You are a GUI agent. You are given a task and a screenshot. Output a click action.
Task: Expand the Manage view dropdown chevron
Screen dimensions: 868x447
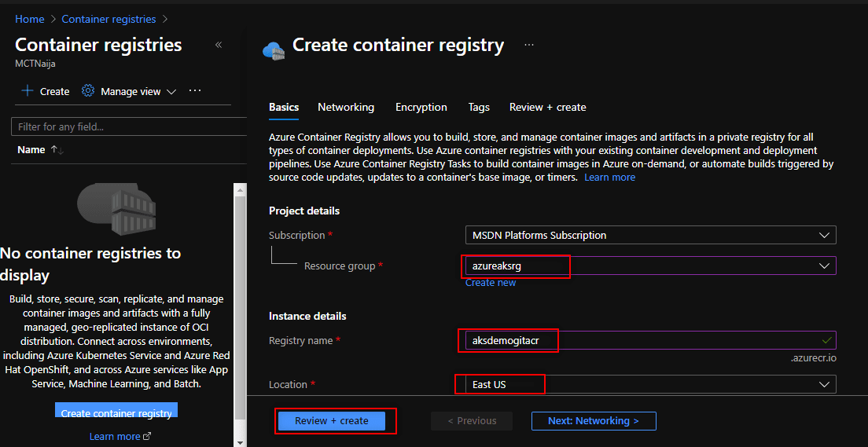pos(171,92)
